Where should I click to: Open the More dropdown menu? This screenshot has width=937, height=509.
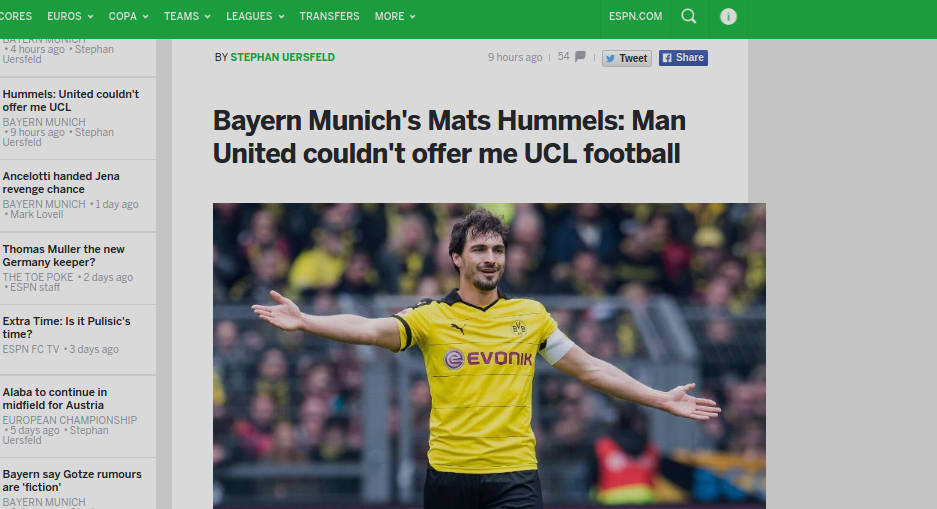point(394,16)
